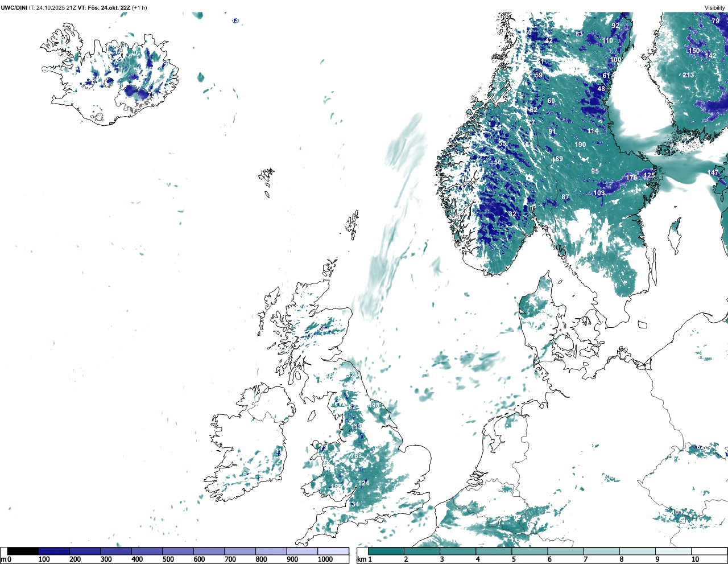
Task: Click the '10' tick on the km scale
Action: (x=696, y=559)
